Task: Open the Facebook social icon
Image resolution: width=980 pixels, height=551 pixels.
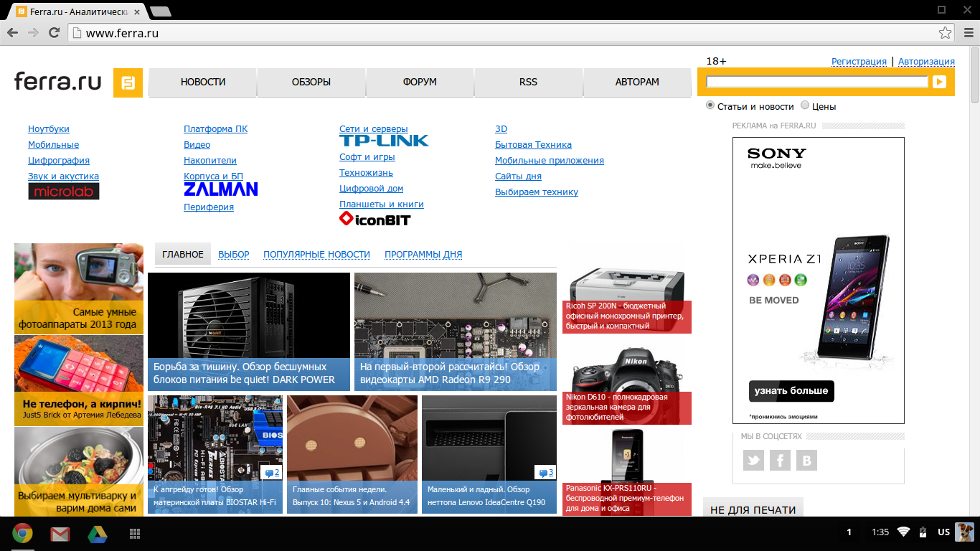Action: (x=780, y=460)
